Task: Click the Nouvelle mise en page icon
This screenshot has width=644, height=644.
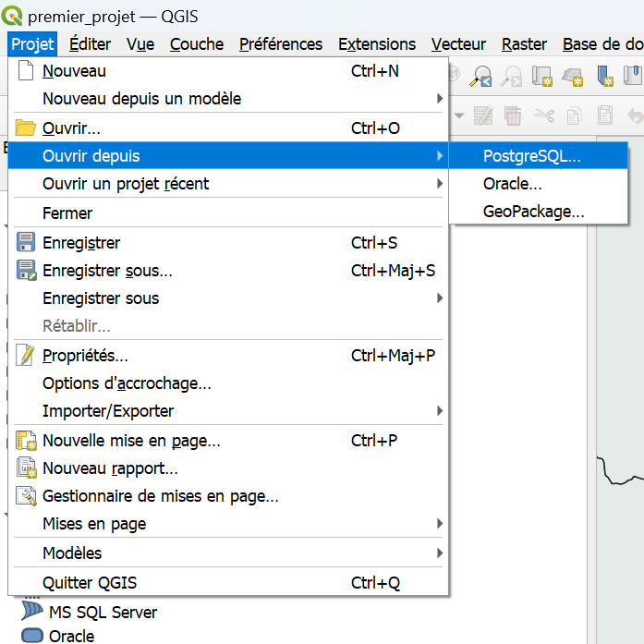Action: (26, 441)
